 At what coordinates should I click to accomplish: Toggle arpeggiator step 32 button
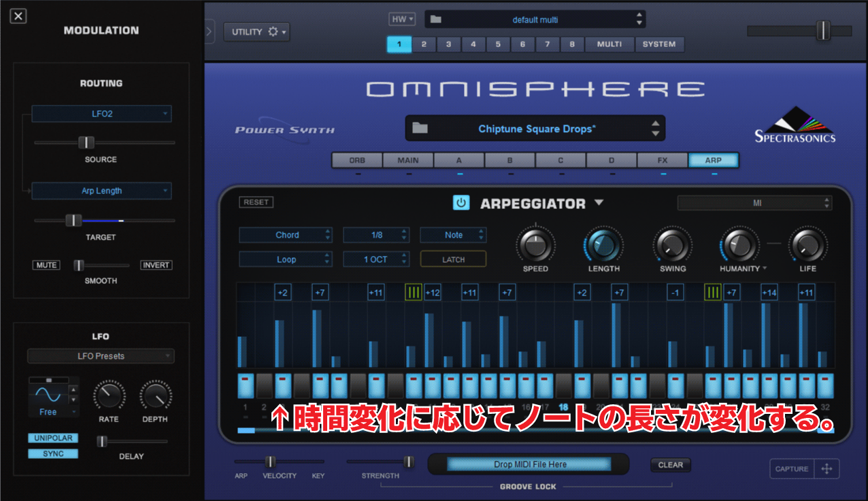coord(825,385)
